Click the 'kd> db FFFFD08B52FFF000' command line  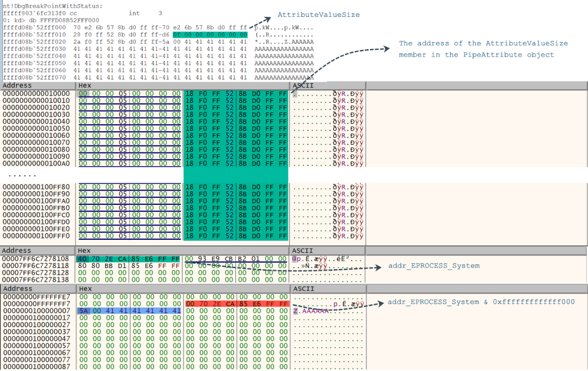coord(49,20)
